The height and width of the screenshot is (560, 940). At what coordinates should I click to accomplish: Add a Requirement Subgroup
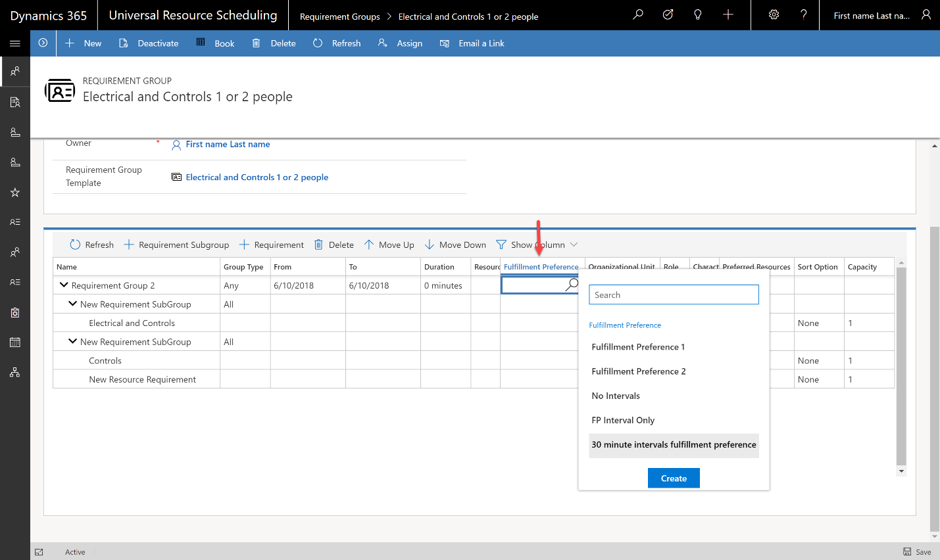coord(176,245)
